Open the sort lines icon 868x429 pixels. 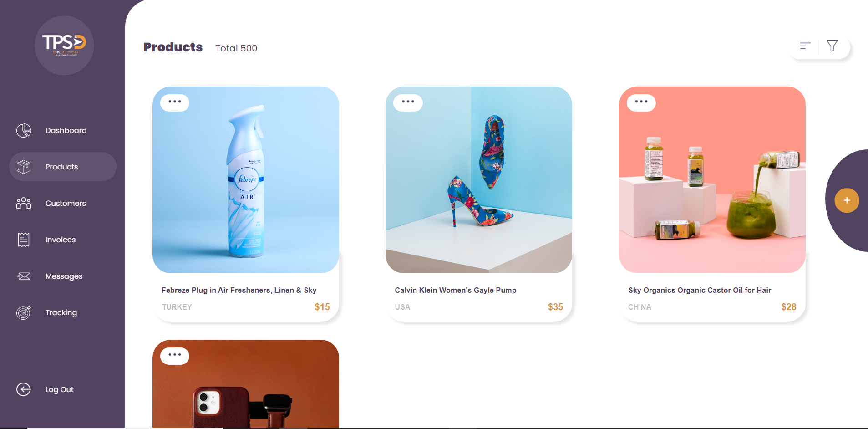point(805,46)
